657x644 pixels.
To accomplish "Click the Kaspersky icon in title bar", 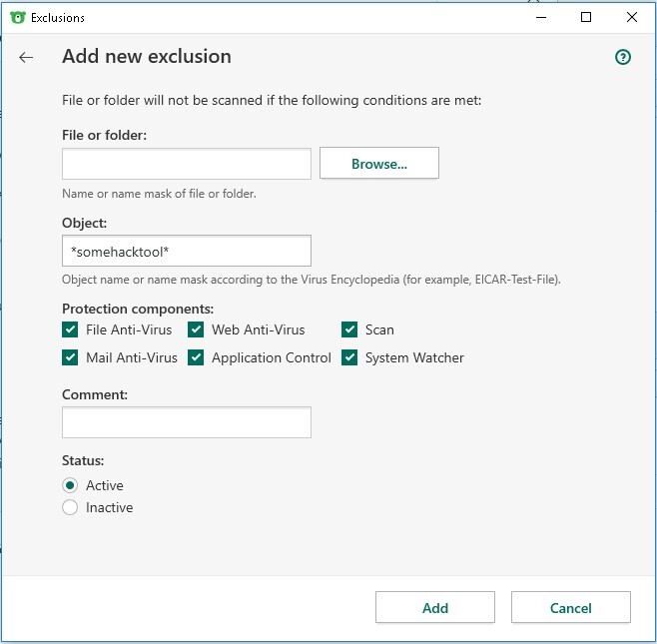I will coord(16,17).
